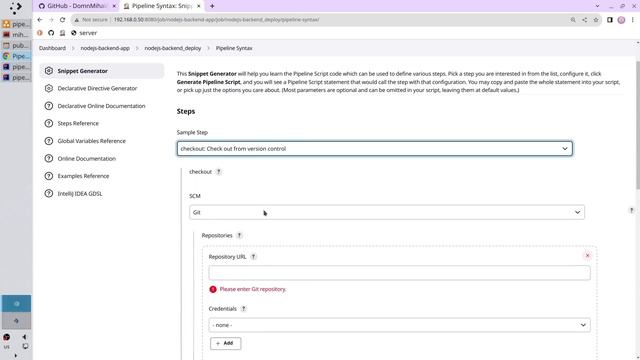The image size is (640, 360).
Task: Switch to first pipe... taskbar window
Action: tap(16, 24)
